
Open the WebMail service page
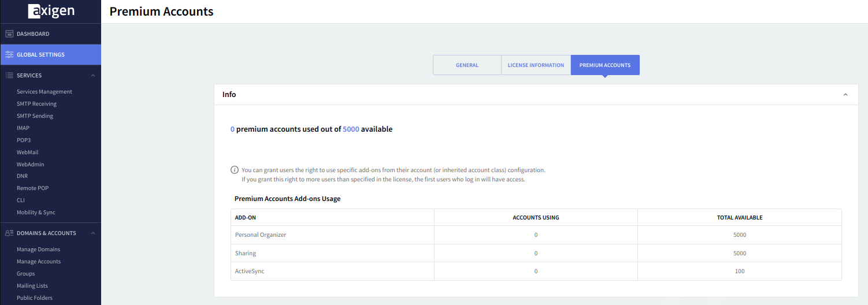pyautogui.click(x=27, y=152)
